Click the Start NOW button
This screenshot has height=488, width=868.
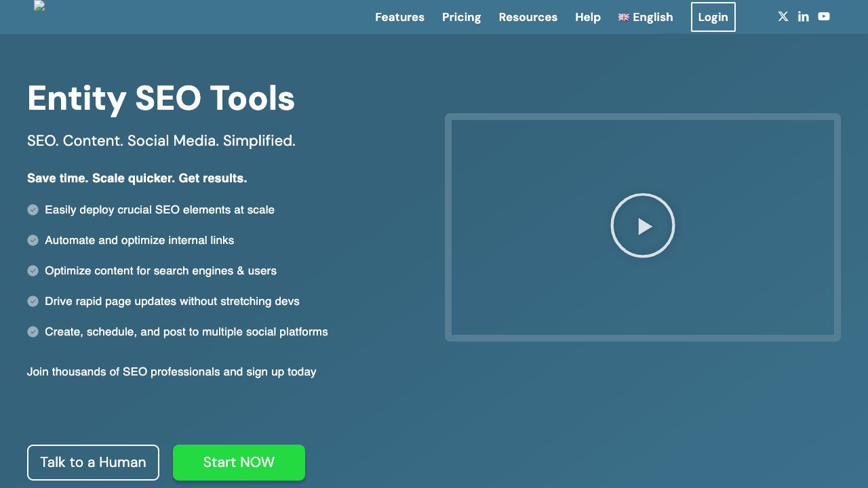pos(239,462)
